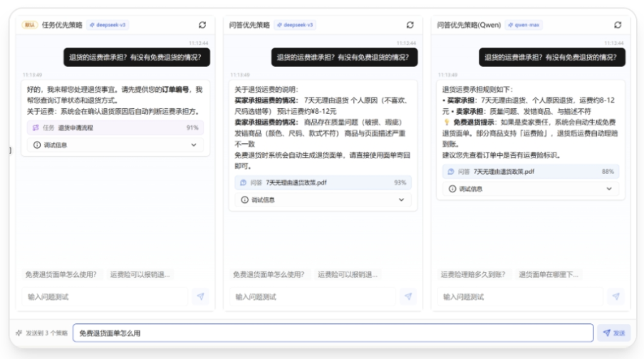This screenshot has height=359, width=644.
Task: Click the 发送到 3 个策略 sparkle icon
Action: pyautogui.click(x=19, y=333)
